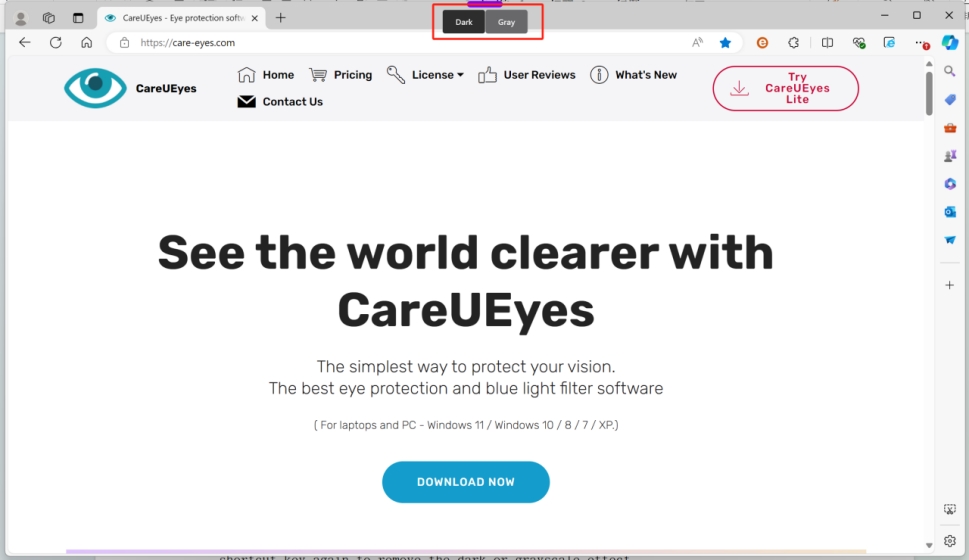The width and height of the screenshot is (969, 560).
Task: Click the CareUEyes brand name text
Action: [166, 88]
